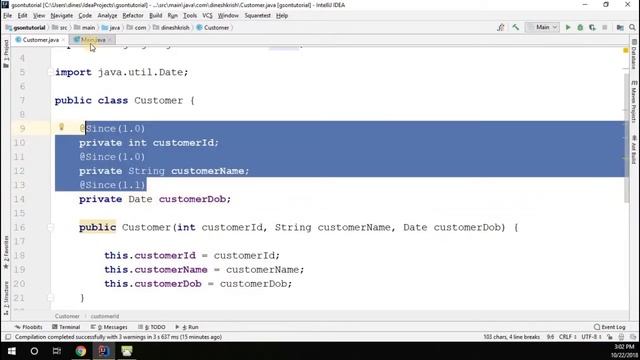Open the Main run configuration dropdown

click(x=542, y=27)
